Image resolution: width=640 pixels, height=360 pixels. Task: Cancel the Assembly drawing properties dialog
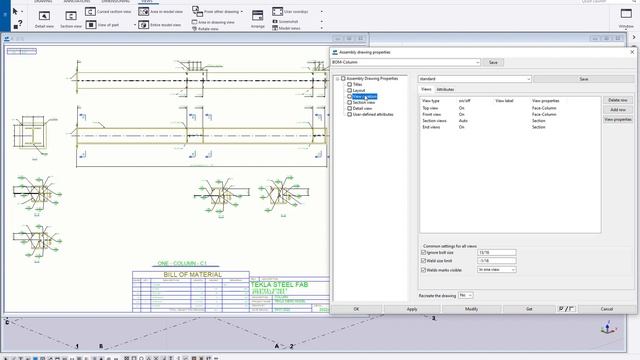[607, 309]
